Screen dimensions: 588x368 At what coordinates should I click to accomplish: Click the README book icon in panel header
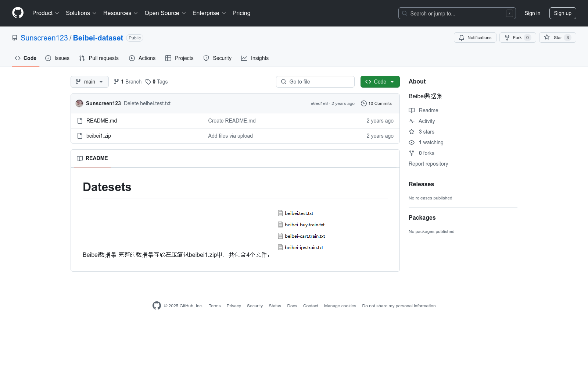(x=80, y=158)
